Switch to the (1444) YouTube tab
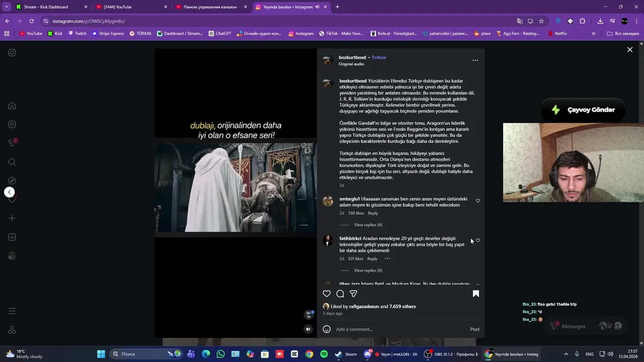 131,7
